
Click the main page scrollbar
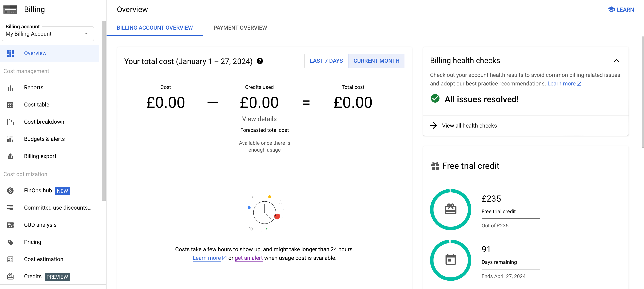[x=642, y=92]
